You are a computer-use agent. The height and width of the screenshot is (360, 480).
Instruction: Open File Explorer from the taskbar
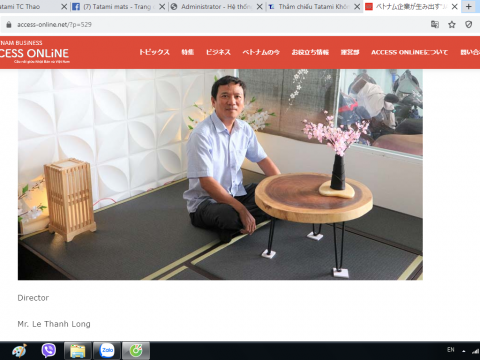tap(78, 351)
